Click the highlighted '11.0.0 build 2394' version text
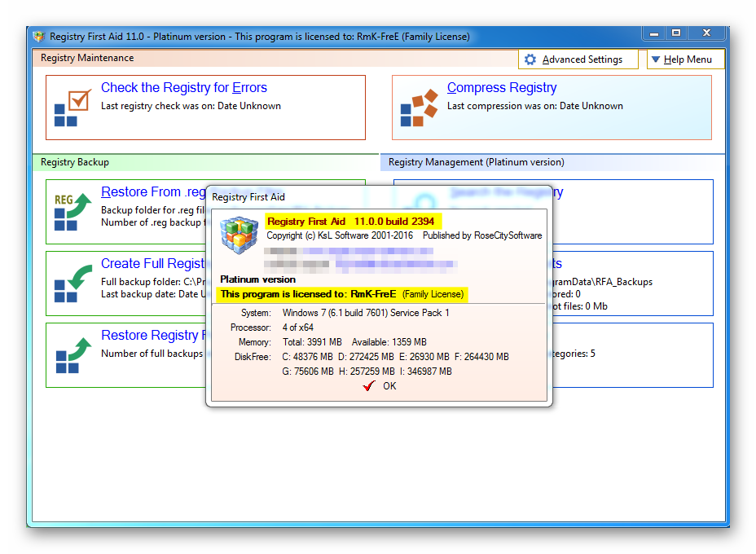756x554 pixels. 394,222
